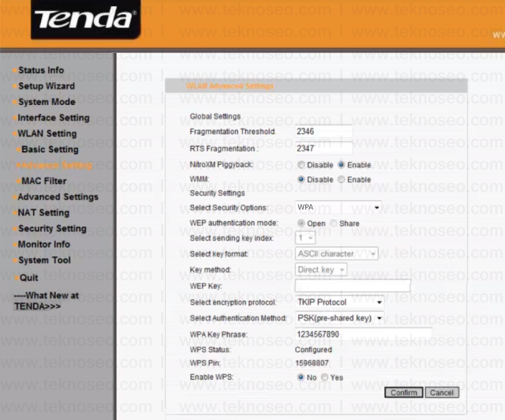
Task: Choose Open WEP authentication mode
Action: [x=301, y=223]
